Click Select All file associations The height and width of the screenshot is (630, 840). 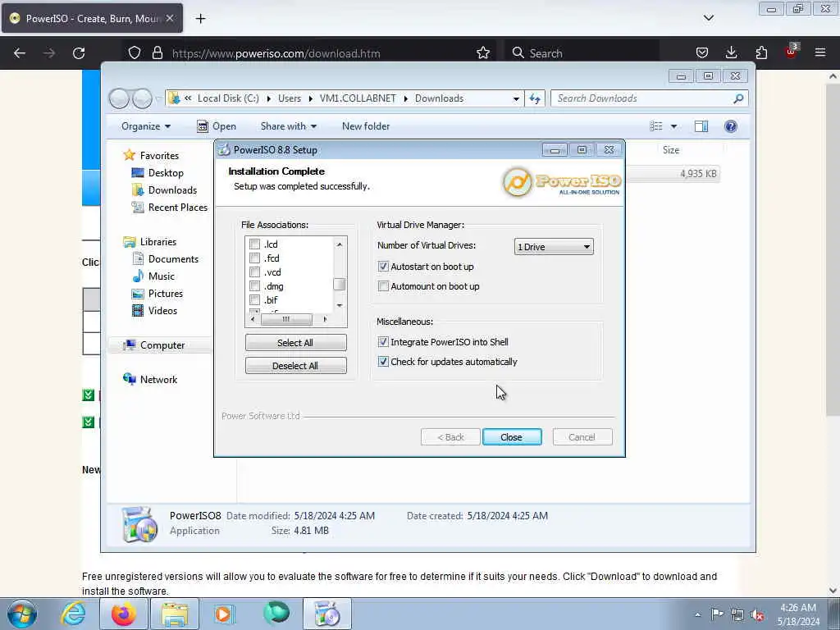[x=295, y=343]
